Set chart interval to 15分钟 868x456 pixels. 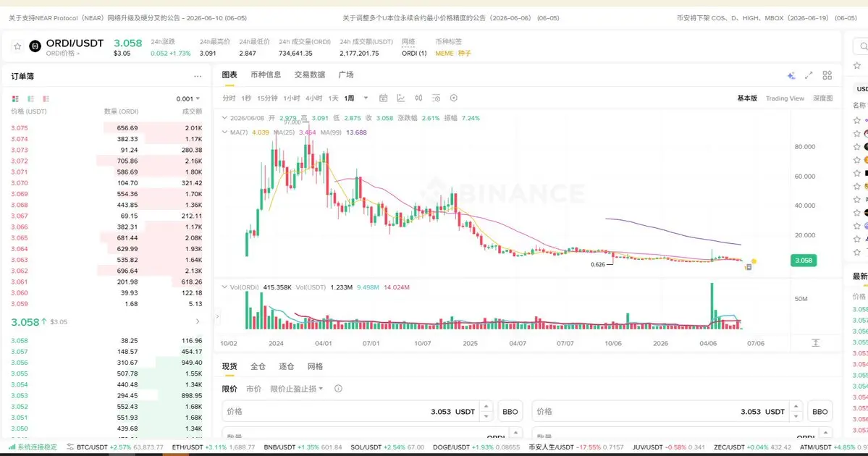pyautogui.click(x=267, y=98)
